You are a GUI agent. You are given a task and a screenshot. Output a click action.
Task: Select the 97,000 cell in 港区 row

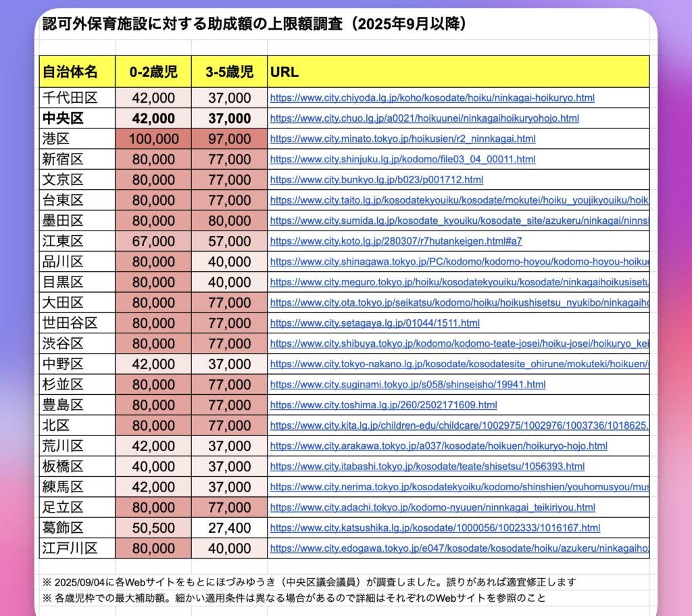click(229, 139)
